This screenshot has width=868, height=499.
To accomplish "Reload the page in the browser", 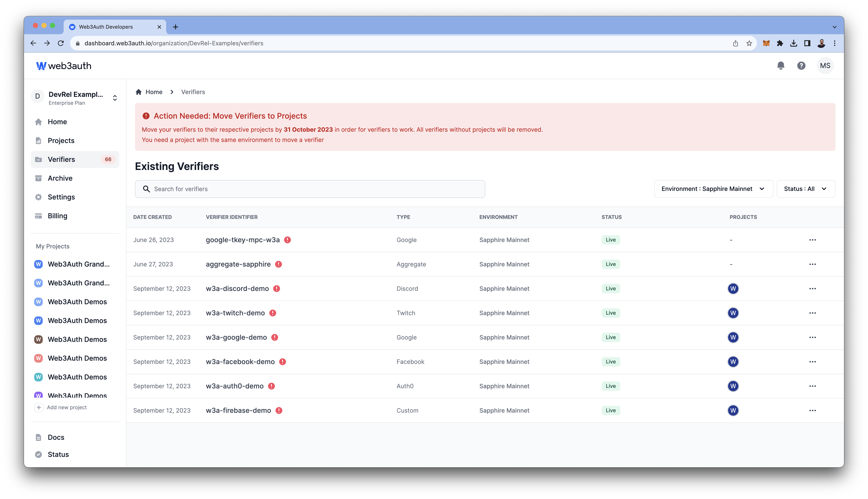I will tap(61, 43).
